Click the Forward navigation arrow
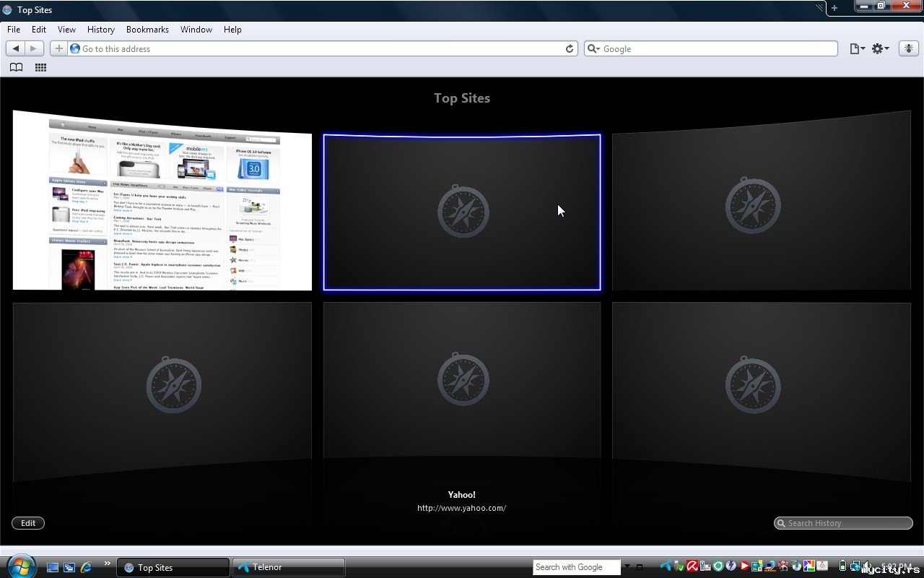 coord(34,48)
